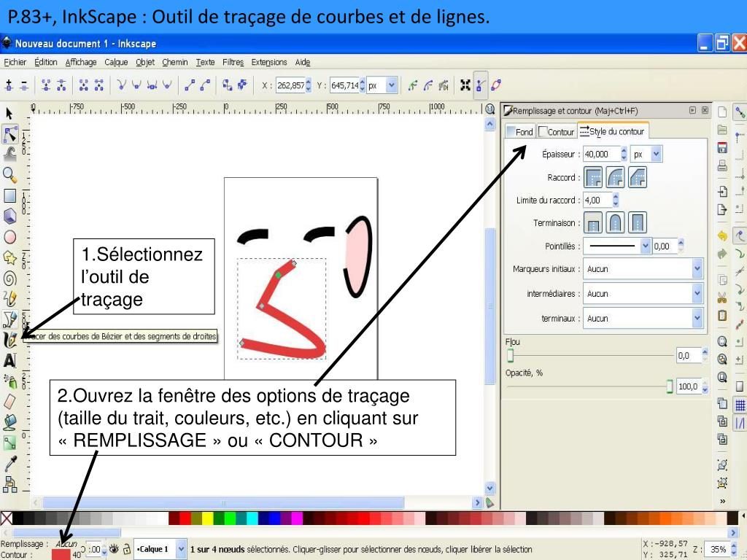This screenshot has height=560, width=747.
Task: Open the Chemin menu
Action: click(174, 62)
